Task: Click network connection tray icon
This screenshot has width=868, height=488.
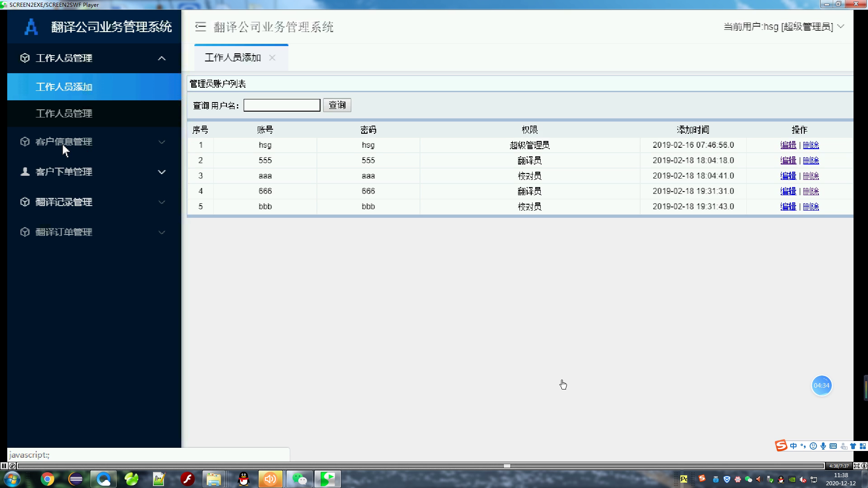Action: (x=814, y=479)
